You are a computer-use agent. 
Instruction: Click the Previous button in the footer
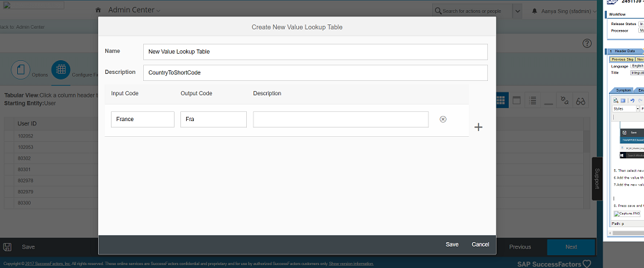(x=520, y=247)
